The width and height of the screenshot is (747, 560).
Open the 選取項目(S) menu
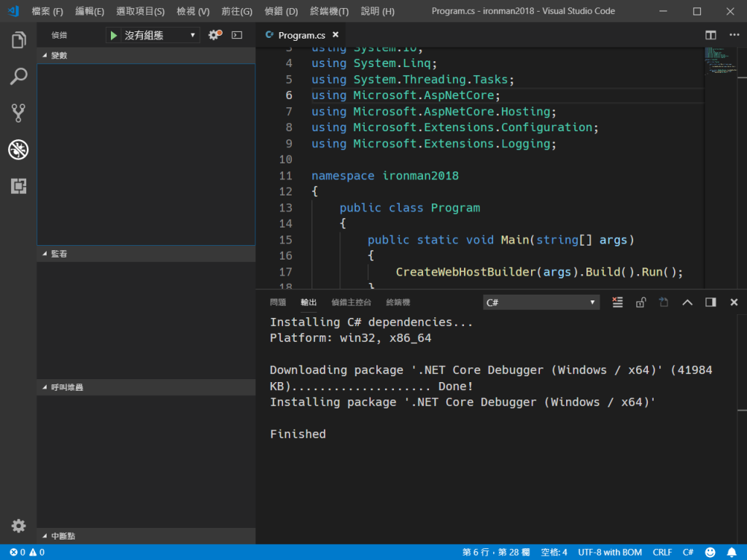pos(141,11)
